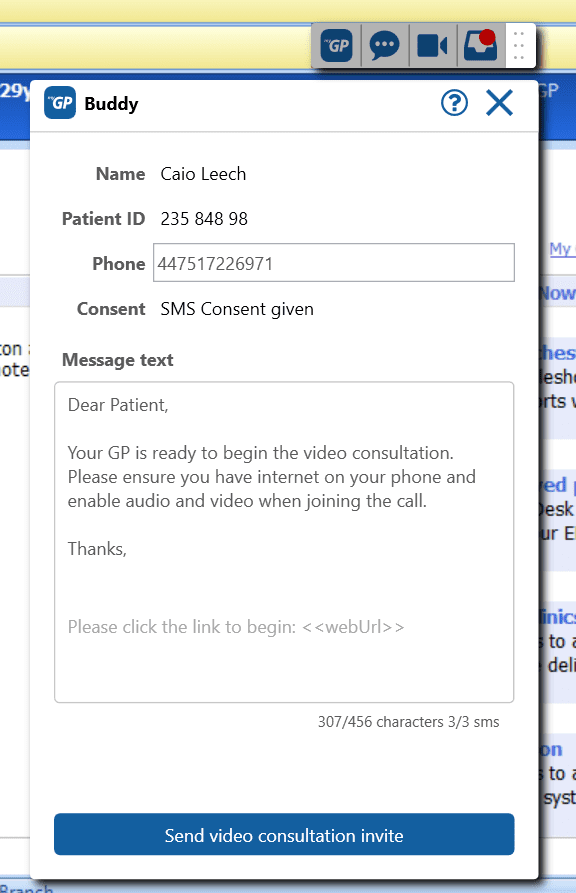This screenshot has width=576, height=893.
Task: Send video consultation invite
Action: point(284,834)
